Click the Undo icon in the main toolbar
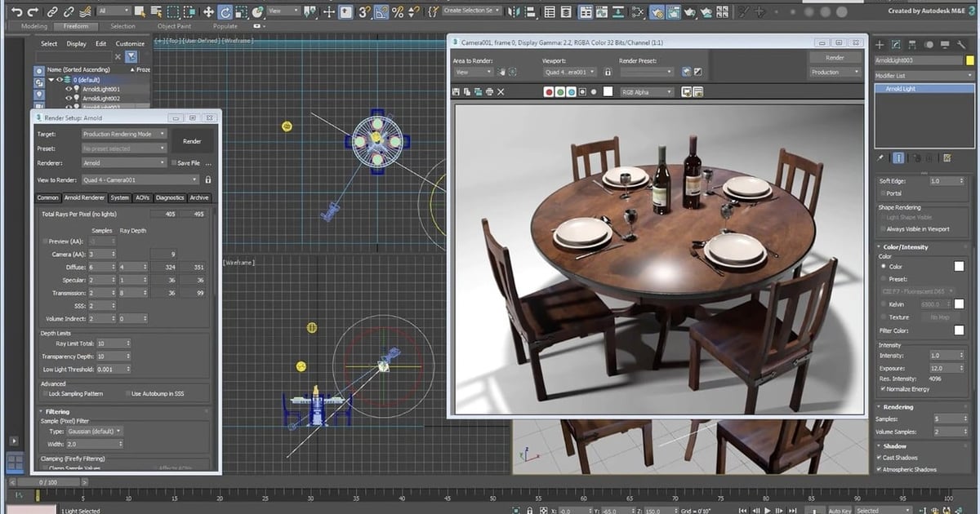Image resolution: width=980 pixels, height=514 pixels. pos(17,11)
